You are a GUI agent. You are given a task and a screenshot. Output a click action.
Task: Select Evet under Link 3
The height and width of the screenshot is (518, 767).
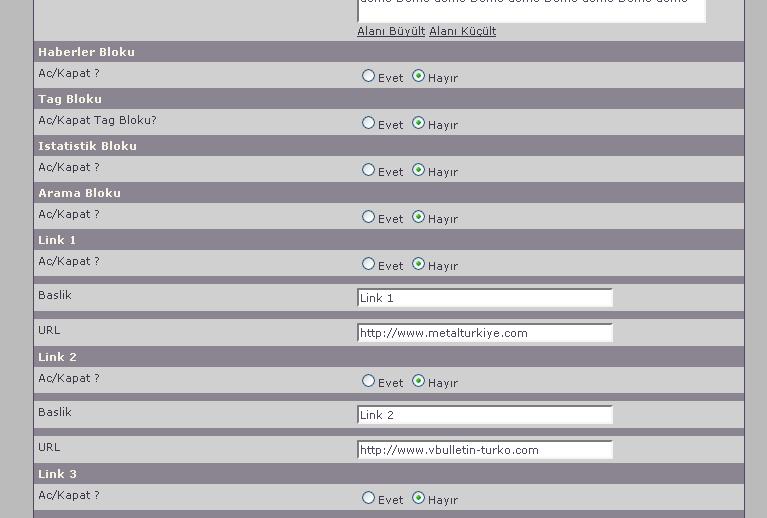pyautogui.click(x=369, y=498)
